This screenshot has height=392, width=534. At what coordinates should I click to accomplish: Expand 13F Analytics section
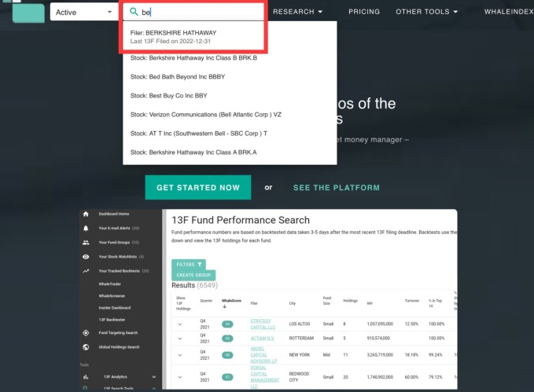[154, 377]
